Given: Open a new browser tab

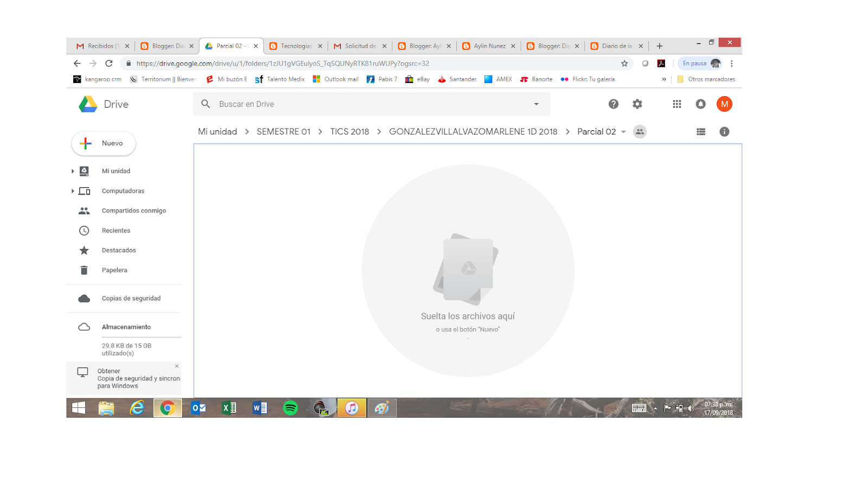Looking at the screenshot, I should pyautogui.click(x=660, y=46).
